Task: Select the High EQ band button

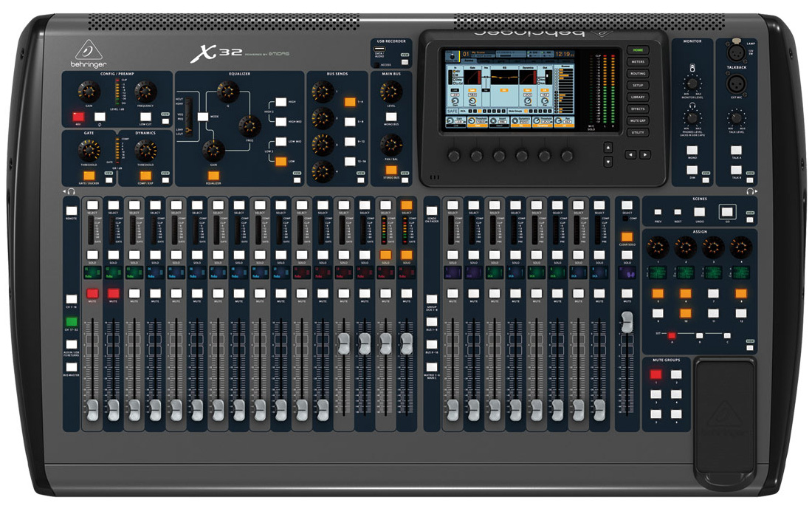Action: pos(281,102)
